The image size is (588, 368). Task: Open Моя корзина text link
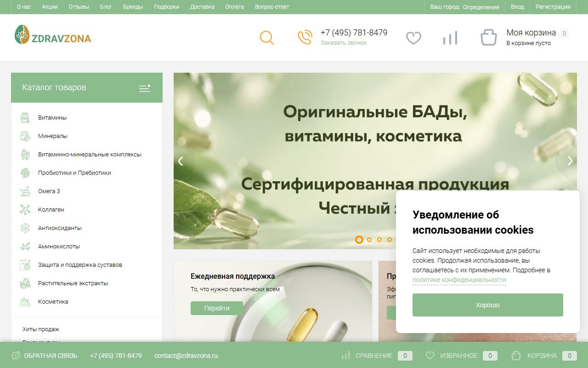pyautogui.click(x=531, y=33)
